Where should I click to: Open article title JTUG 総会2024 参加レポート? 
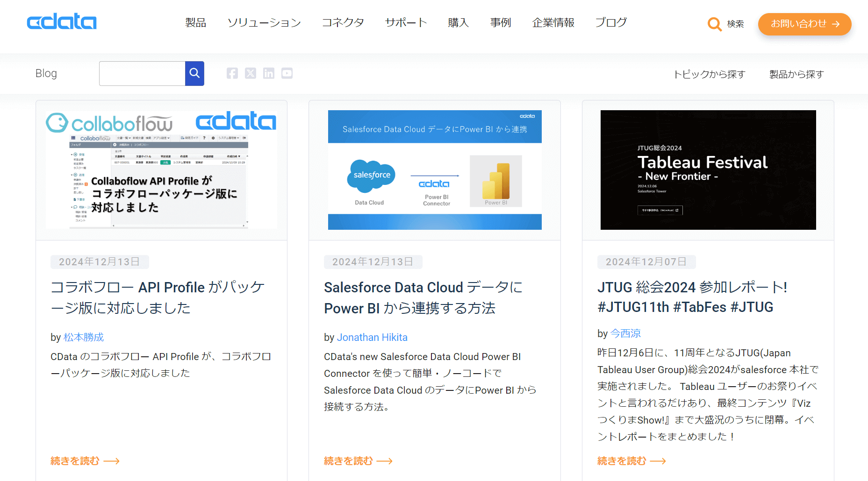692,297
